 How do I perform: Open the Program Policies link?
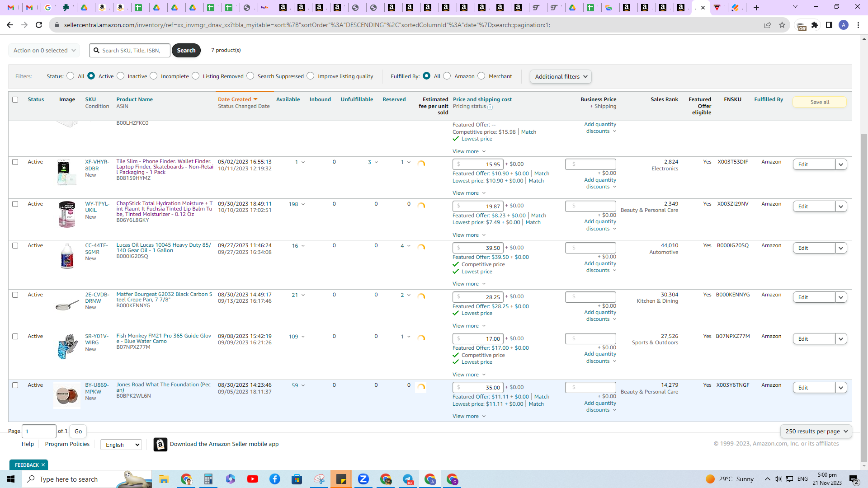[x=67, y=444]
